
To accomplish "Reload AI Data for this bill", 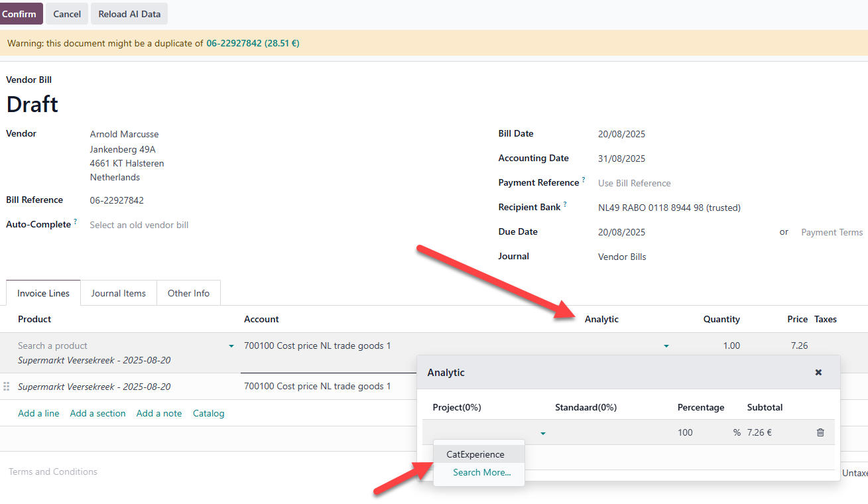I will [x=129, y=14].
